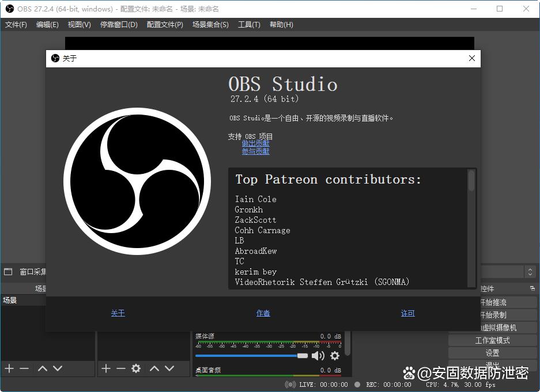This screenshot has width=540, height=392.
Task: Add a new scene with plus icon
Action: point(9,368)
